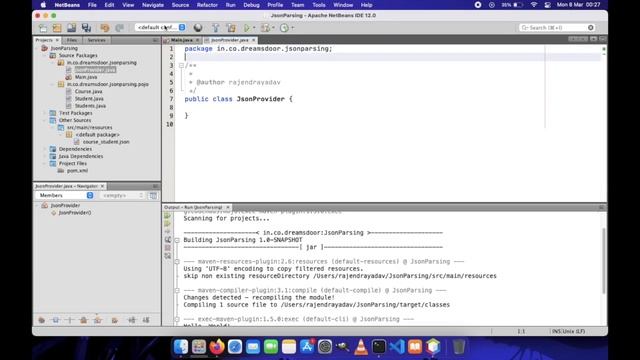Open the Navigate menu
The width and height of the screenshot is (640, 360).
153,5
